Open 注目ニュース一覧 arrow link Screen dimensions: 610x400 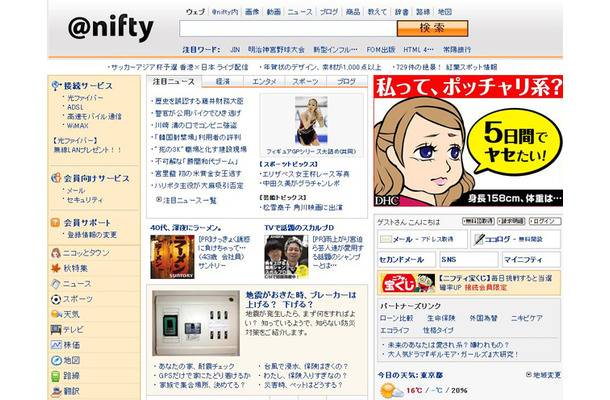[x=186, y=200]
